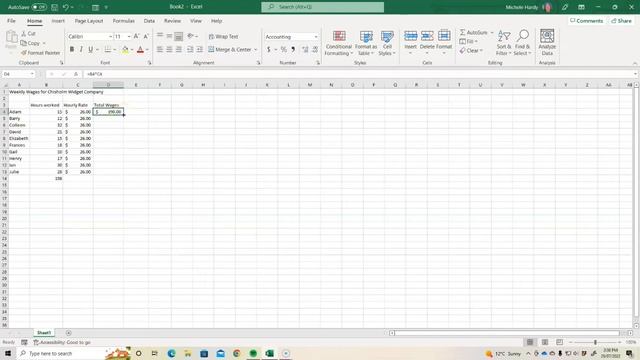Image resolution: width=640 pixels, height=360 pixels.
Task: Click the Format Painter tool
Action: (40, 53)
